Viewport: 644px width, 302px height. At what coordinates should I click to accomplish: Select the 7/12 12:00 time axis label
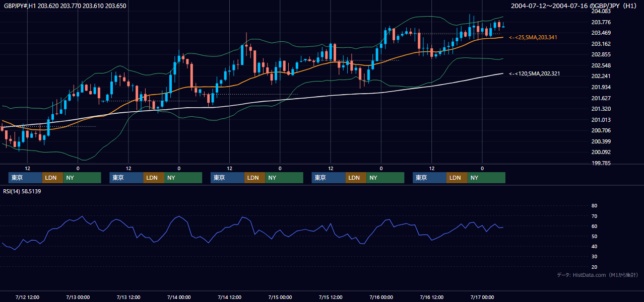pyautogui.click(x=28, y=297)
